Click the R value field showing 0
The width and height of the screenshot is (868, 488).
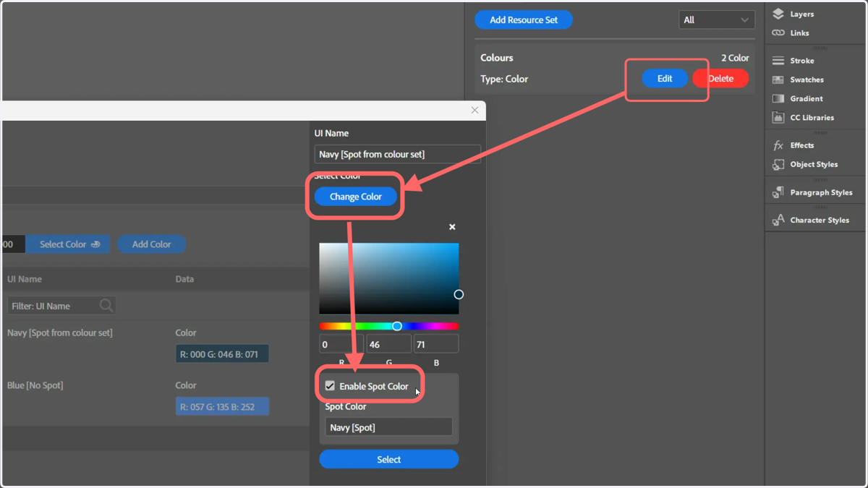pyautogui.click(x=341, y=344)
